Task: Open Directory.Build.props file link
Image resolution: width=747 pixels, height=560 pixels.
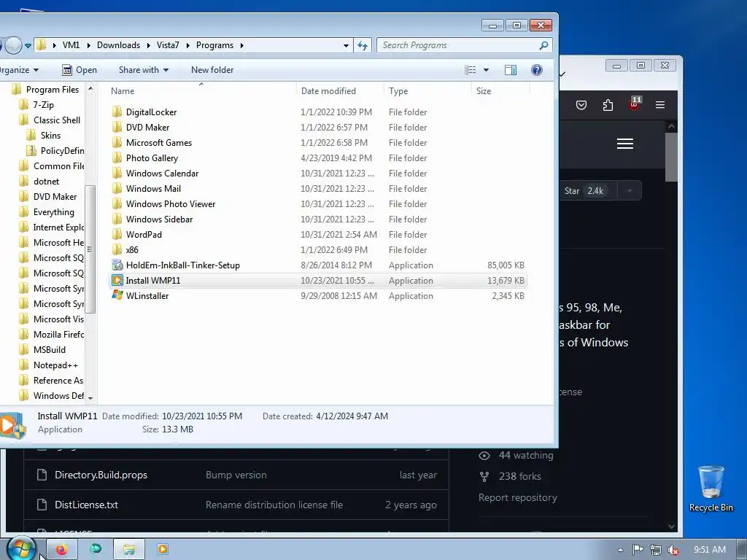Action: (x=101, y=475)
